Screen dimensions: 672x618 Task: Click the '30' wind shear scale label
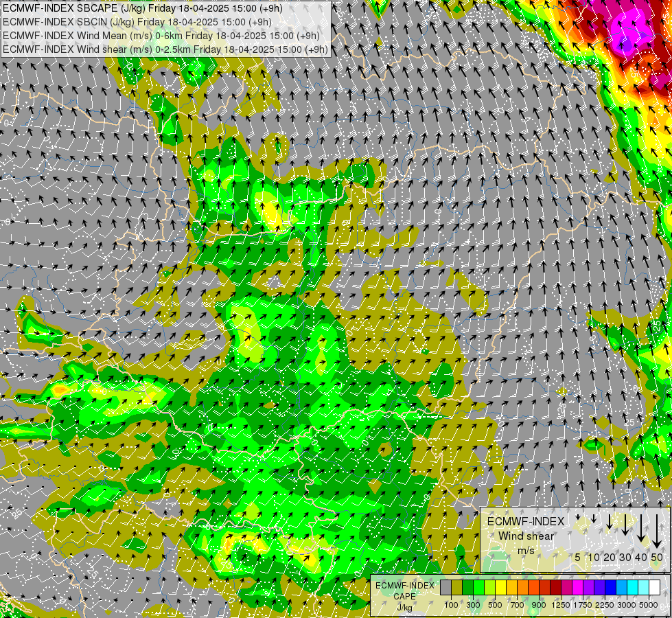[x=625, y=557]
